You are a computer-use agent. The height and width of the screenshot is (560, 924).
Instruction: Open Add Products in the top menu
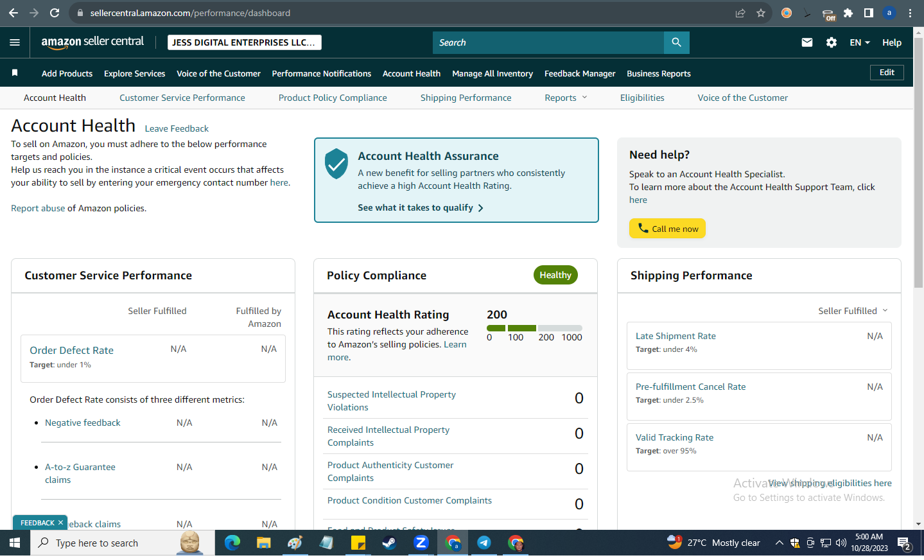point(67,74)
